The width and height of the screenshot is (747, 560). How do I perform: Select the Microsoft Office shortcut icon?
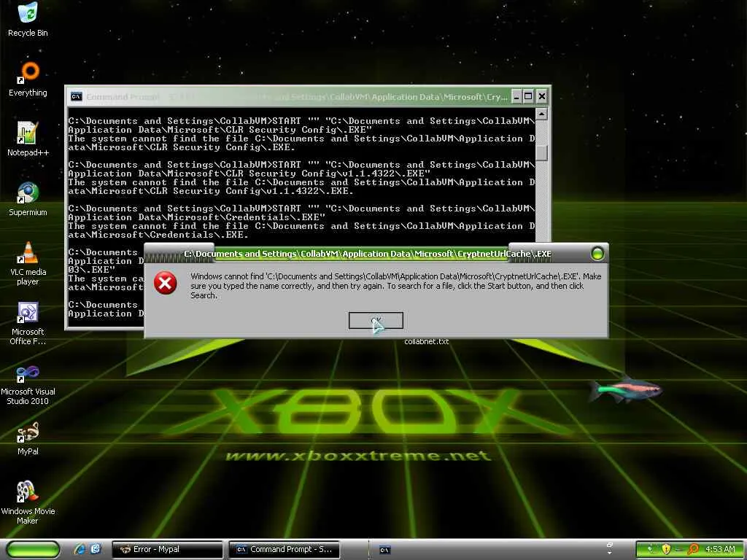pos(28,323)
